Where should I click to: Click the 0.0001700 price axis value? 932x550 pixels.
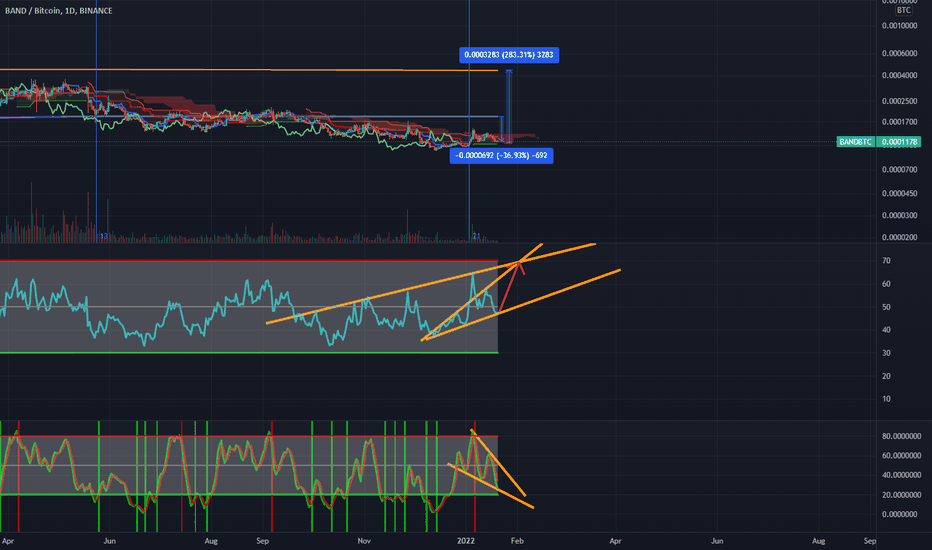click(899, 122)
